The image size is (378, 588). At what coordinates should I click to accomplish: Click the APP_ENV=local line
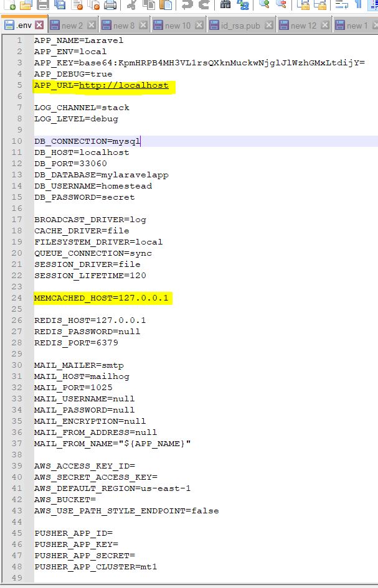point(70,52)
